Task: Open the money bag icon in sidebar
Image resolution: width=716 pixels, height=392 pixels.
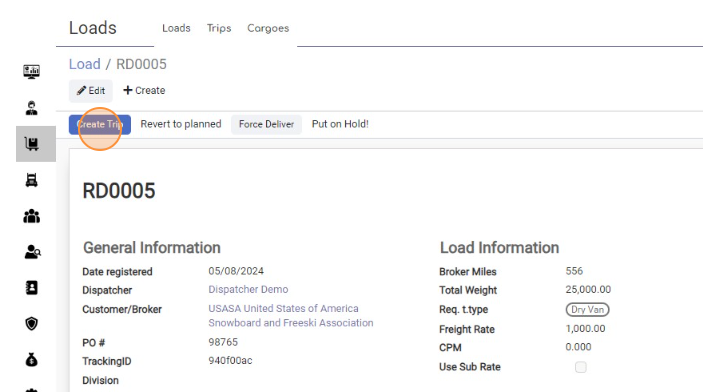Action: pyautogui.click(x=32, y=360)
